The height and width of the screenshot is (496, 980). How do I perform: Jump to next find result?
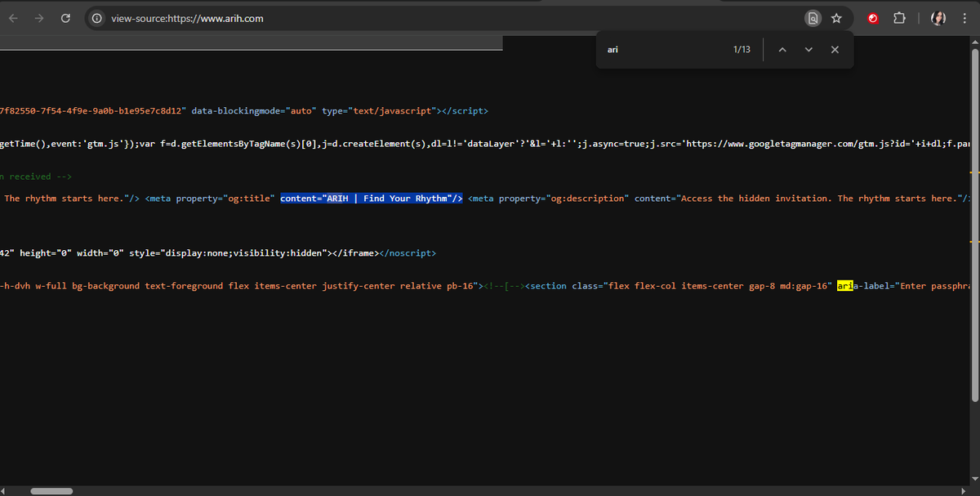point(808,50)
